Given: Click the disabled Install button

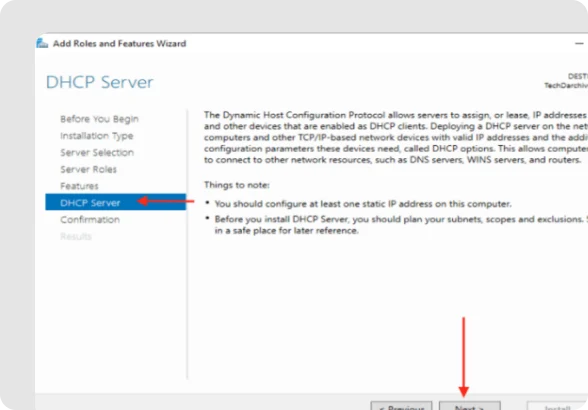Looking at the screenshot, I should coord(557,406).
